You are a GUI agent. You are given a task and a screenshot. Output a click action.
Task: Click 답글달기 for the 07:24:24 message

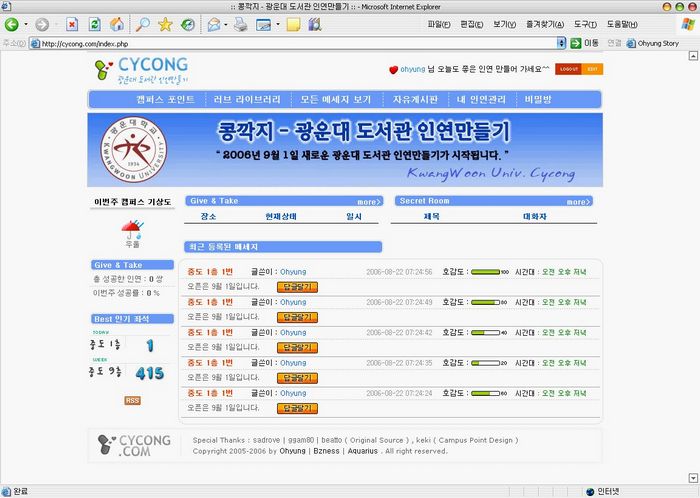coord(297,408)
